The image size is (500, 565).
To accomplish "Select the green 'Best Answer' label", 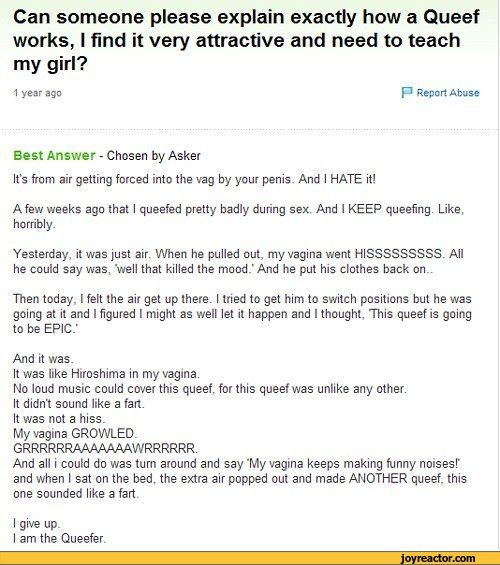I will [x=54, y=155].
